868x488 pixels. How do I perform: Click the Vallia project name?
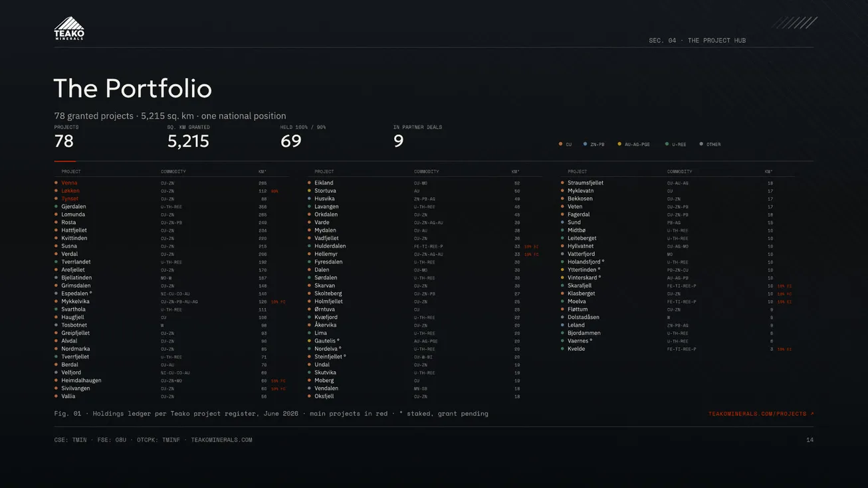coord(68,396)
